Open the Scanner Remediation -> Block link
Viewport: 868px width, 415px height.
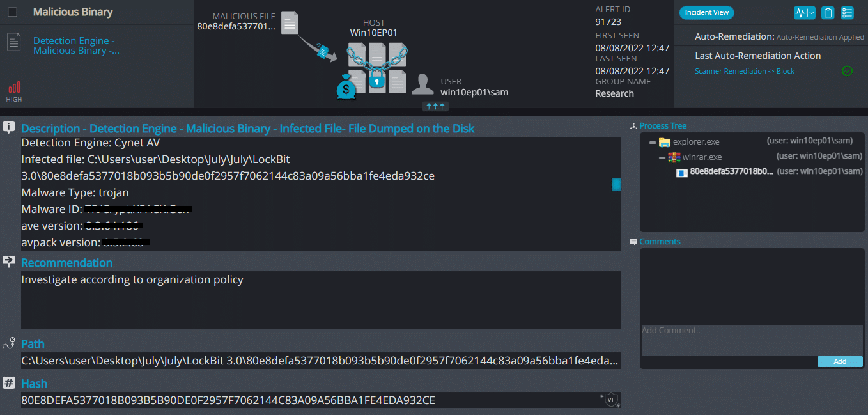click(x=745, y=71)
